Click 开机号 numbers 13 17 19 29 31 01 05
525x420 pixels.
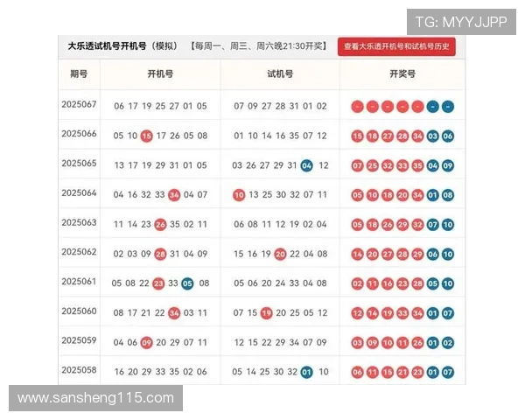click(160, 165)
